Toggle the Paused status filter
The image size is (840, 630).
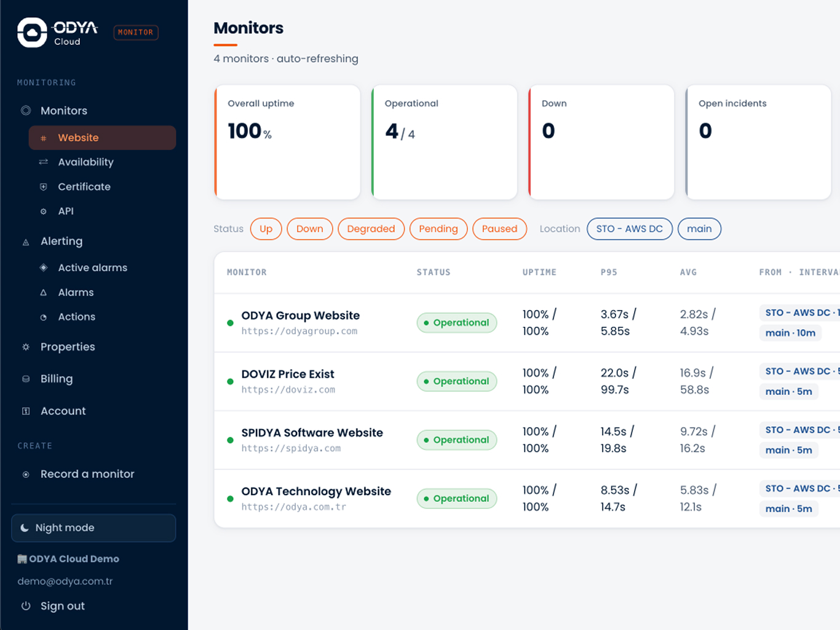point(499,229)
